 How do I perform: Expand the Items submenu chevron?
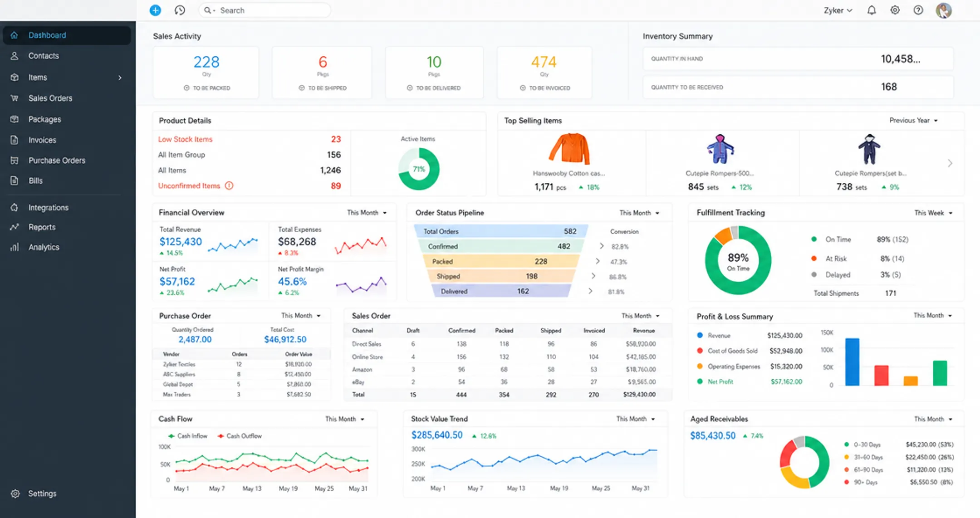120,78
